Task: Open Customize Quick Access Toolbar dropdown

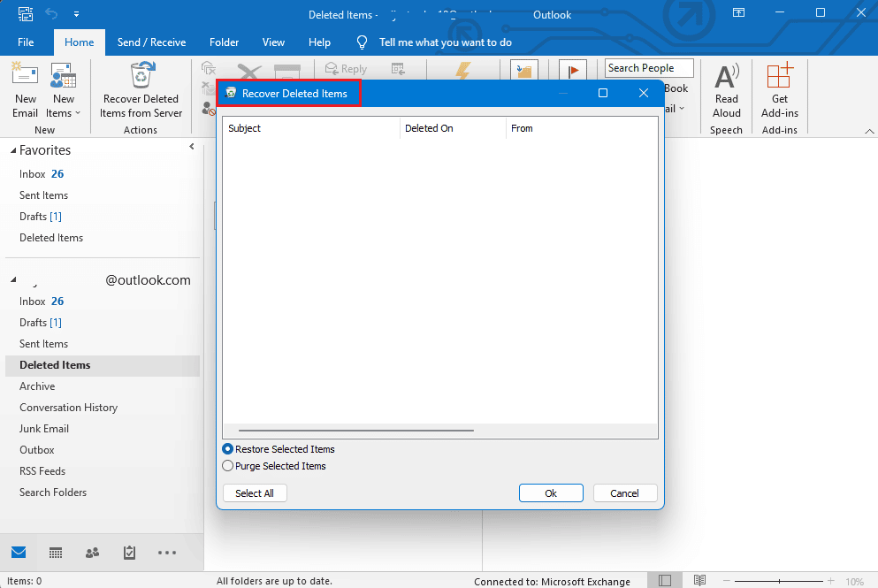Action: tap(76, 14)
